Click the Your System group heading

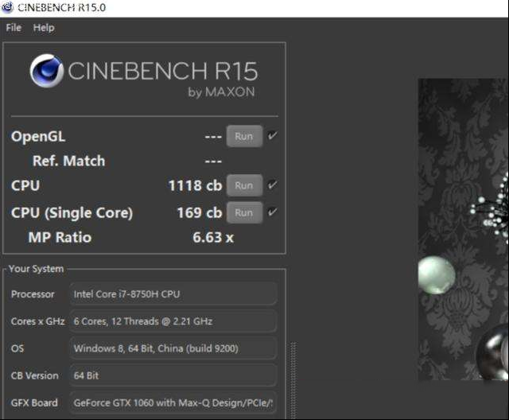36,269
